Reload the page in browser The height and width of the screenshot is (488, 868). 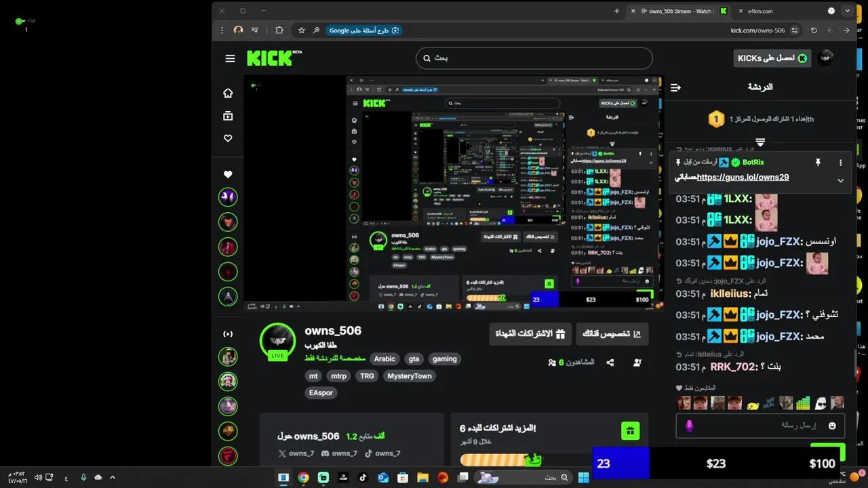(x=814, y=30)
